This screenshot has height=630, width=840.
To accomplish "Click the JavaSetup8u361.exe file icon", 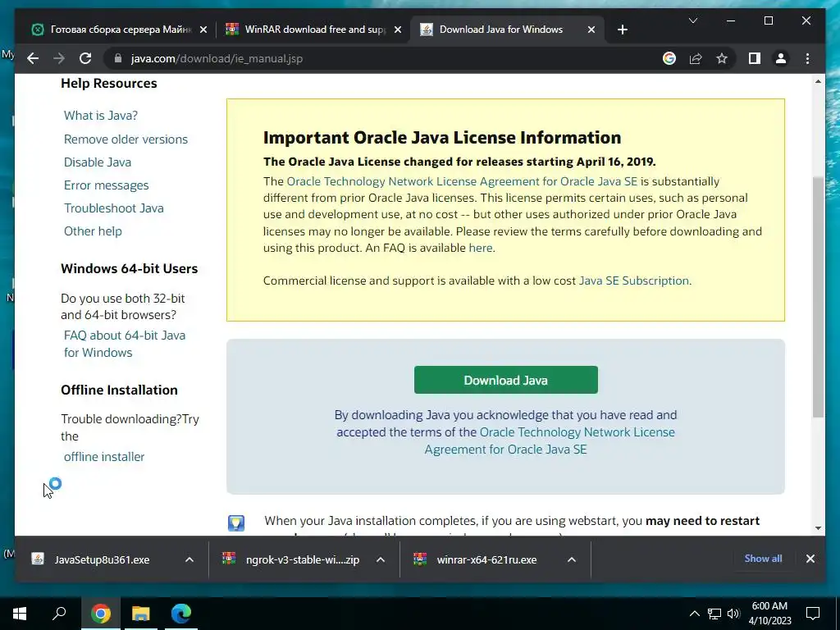I will click(x=38, y=559).
